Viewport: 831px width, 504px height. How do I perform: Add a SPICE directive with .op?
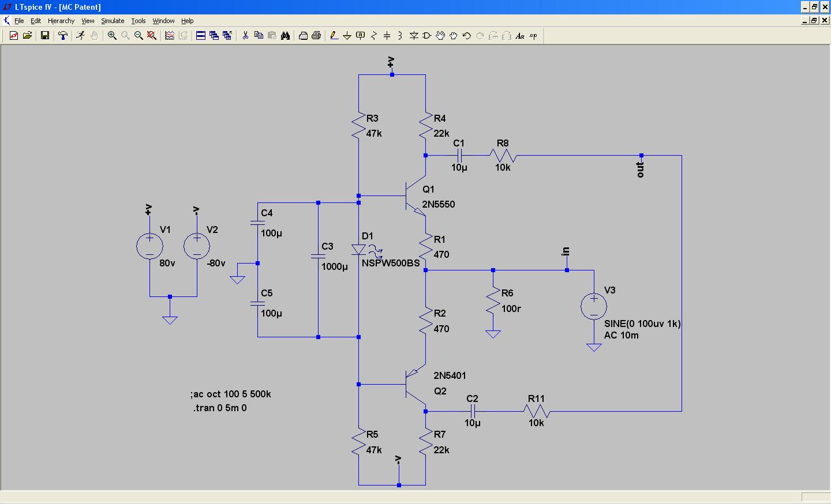[533, 36]
